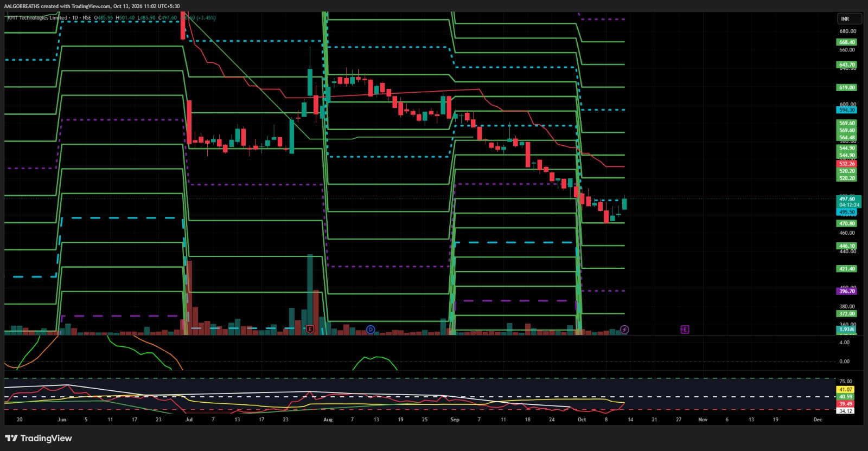
Task: Click the 668.40 green price label
Action: click(x=847, y=42)
